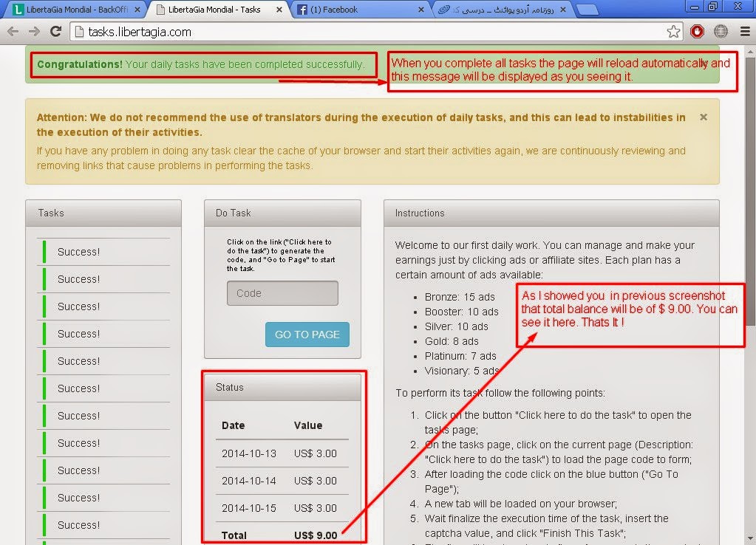Click the 2014-10-13 date cell
This screenshot has height=545, width=756.
point(249,454)
